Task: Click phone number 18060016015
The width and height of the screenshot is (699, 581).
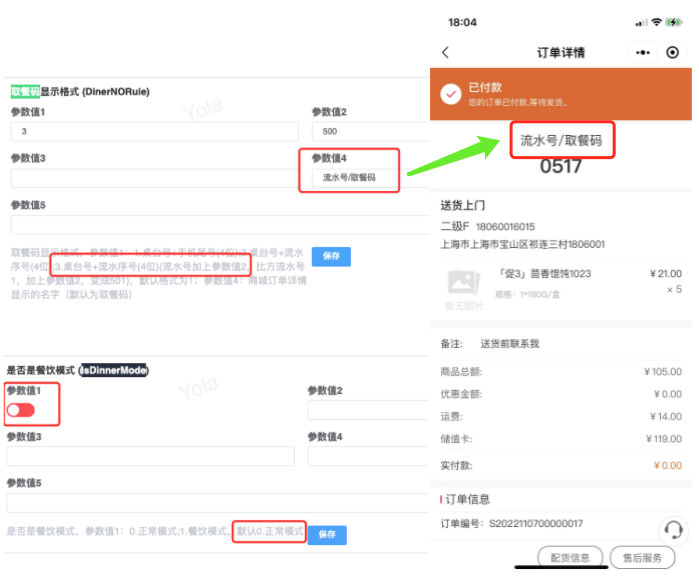Action: 505,227
